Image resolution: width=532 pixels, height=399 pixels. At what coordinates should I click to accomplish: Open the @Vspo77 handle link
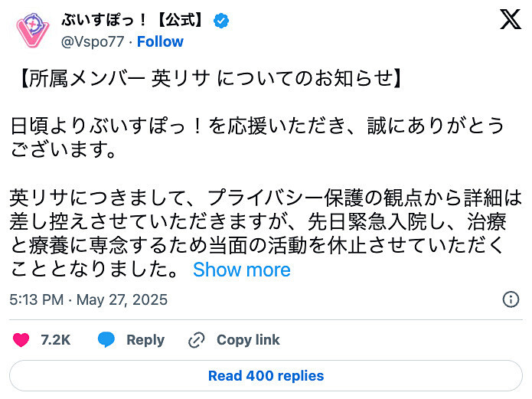tap(92, 41)
